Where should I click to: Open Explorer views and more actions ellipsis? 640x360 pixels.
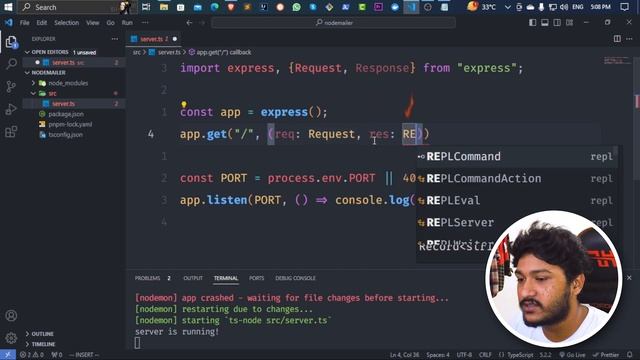[x=115, y=39]
